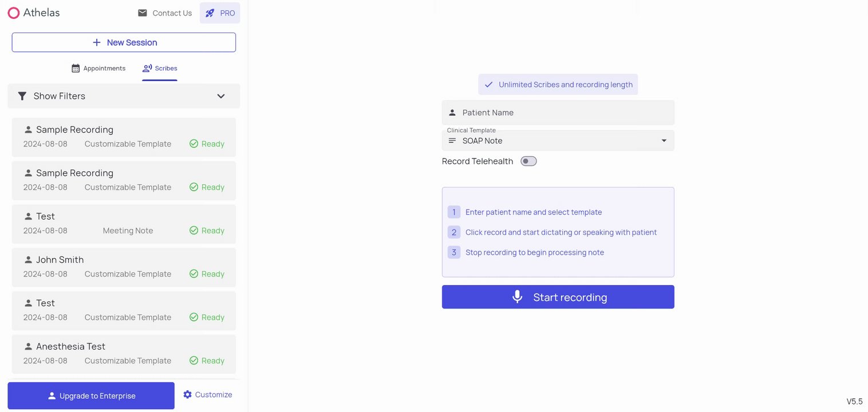Expand the Show Filters chevron

point(221,96)
